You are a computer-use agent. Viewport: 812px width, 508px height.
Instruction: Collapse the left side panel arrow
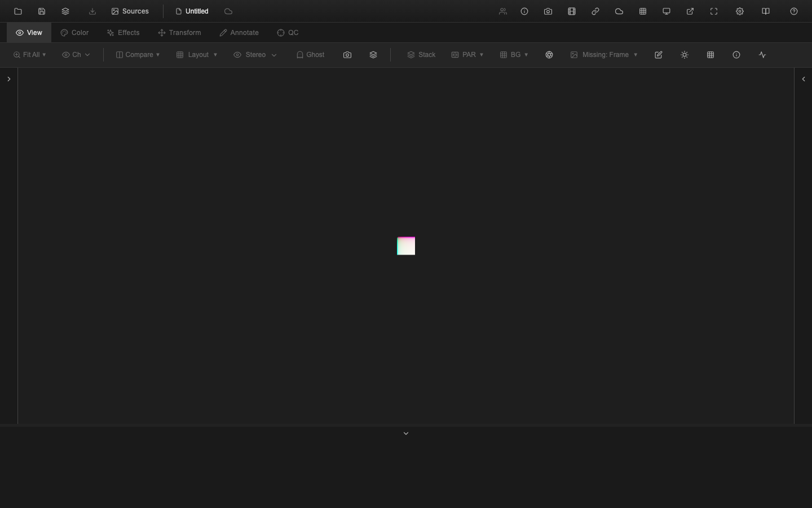point(8,79)
